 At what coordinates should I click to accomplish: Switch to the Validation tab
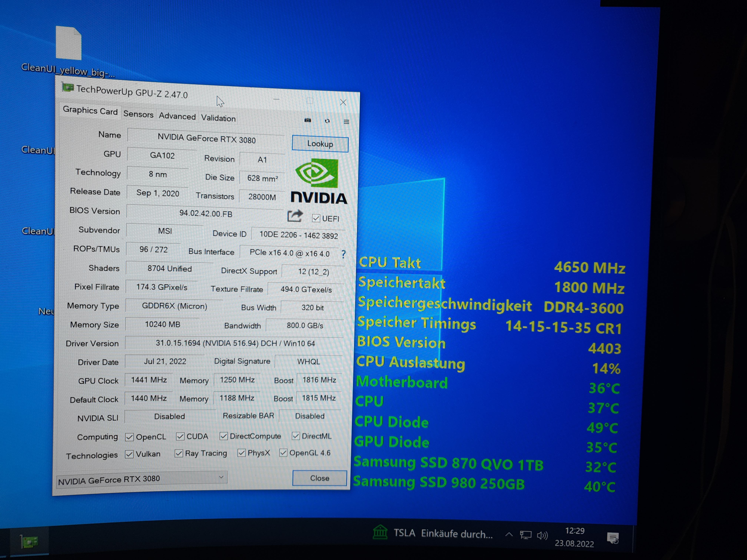pos(218,118)
